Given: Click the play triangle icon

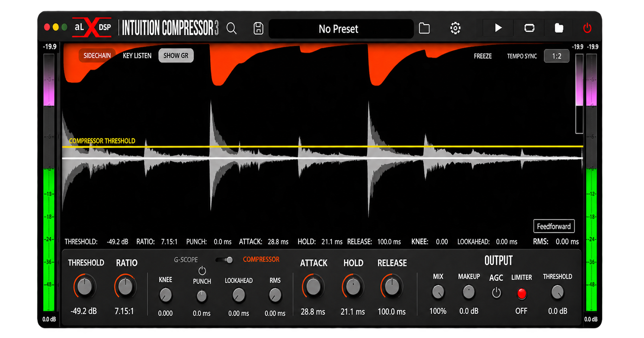Looking at the screenshot, I should click(498, 28).
